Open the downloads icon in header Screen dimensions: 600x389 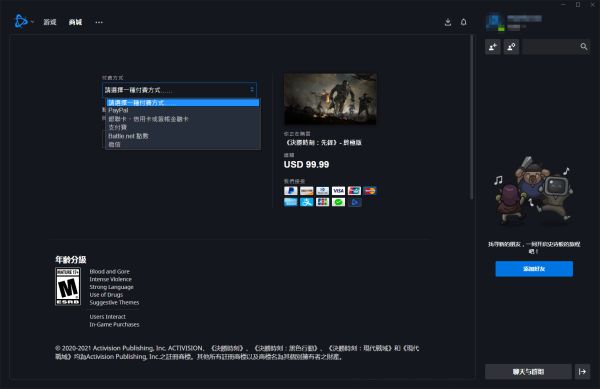448,22
